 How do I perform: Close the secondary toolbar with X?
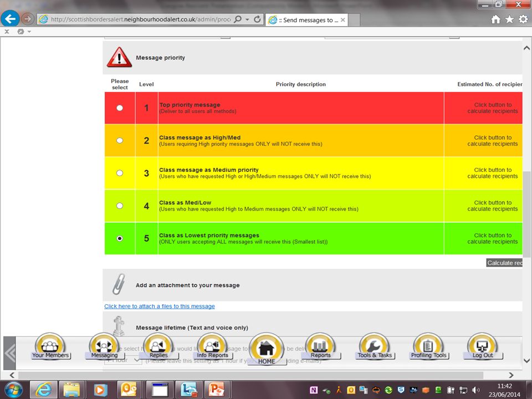(x=7, y=32)
